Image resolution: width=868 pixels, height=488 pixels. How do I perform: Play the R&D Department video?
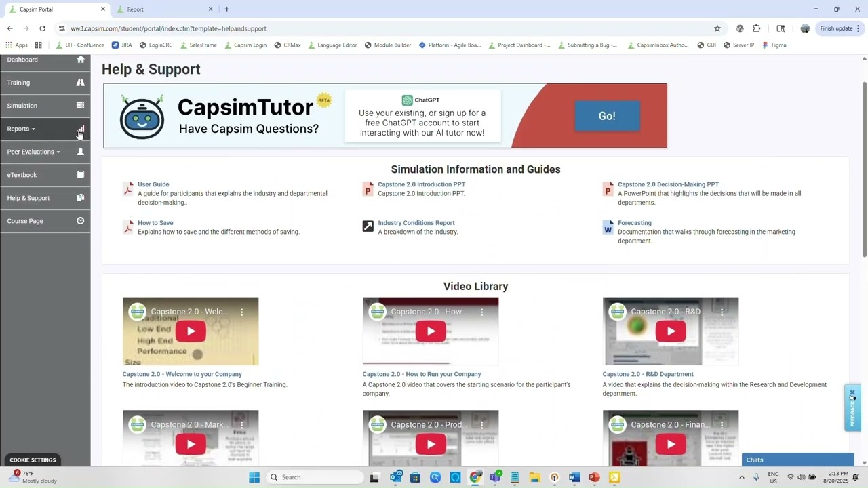coord(671,331)
